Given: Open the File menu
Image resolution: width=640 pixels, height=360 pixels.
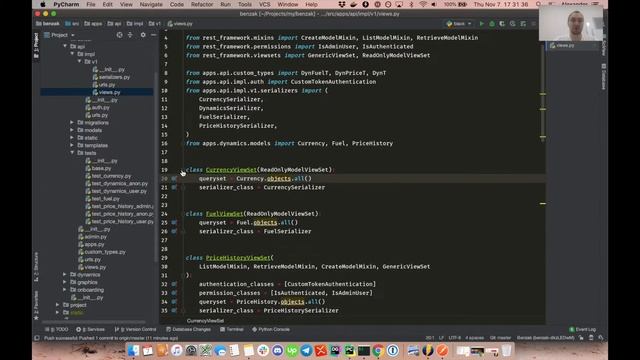Looking at the screenshot, I should tap(91, 4).
